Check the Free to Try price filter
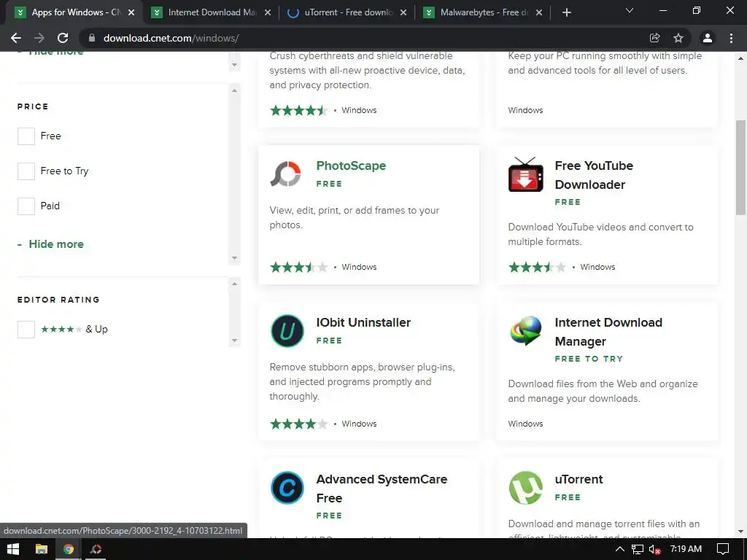Viewport: 747px width, 560px height. [x=26, y=171]
